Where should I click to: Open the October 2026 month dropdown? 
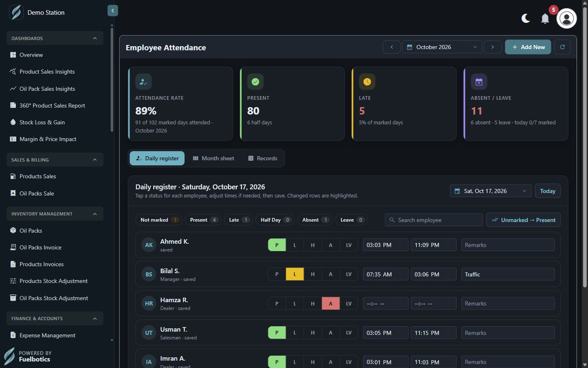pyautogui.click(x=442, y=47)
